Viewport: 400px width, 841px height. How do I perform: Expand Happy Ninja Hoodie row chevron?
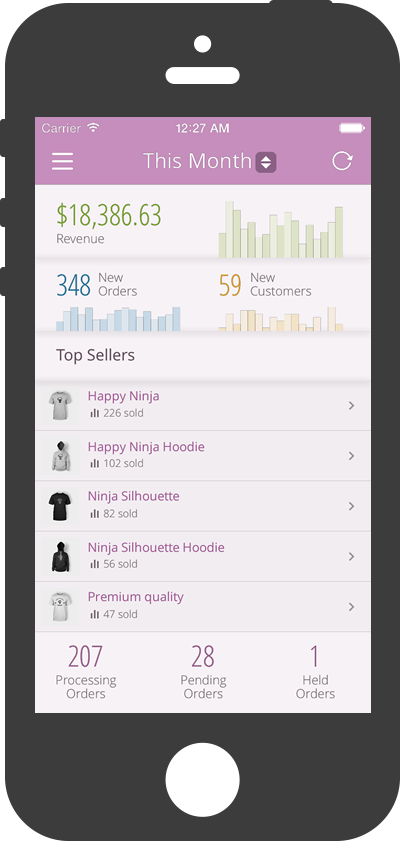[352, 456]
